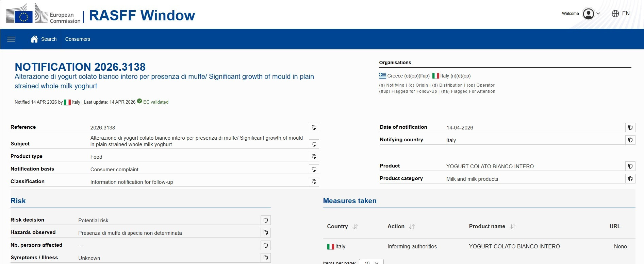This screenshot has height=264, width=644.
Task: Copy the Date of notification value
Action: (630, 127)
